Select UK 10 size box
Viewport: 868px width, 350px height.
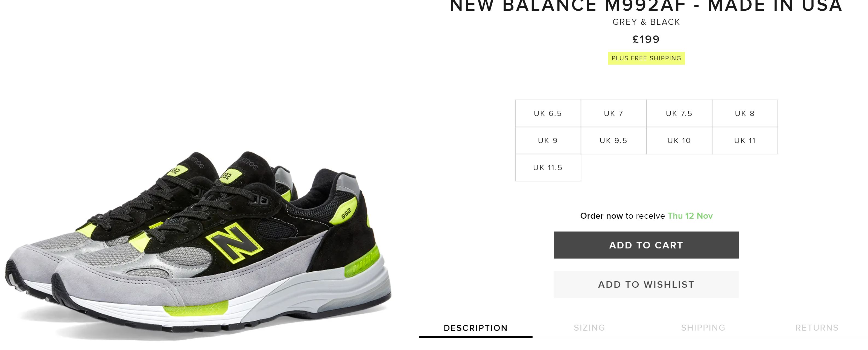coord(679,140)
